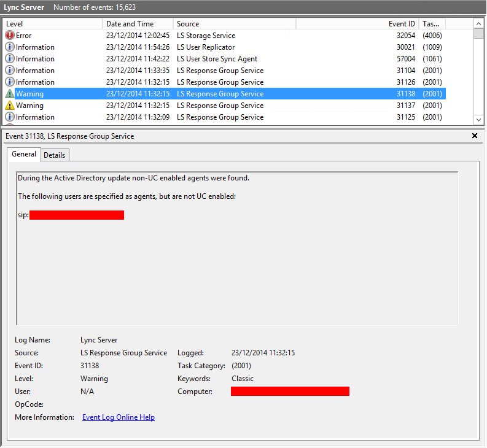This screenshot has width=487, height=448.
Task: Select the Error event from LS Storage Service
Action: [x=224, y=36]
